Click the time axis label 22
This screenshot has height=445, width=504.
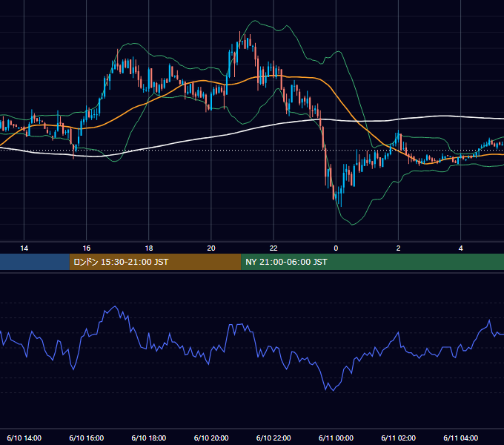(x=273, y=248)
